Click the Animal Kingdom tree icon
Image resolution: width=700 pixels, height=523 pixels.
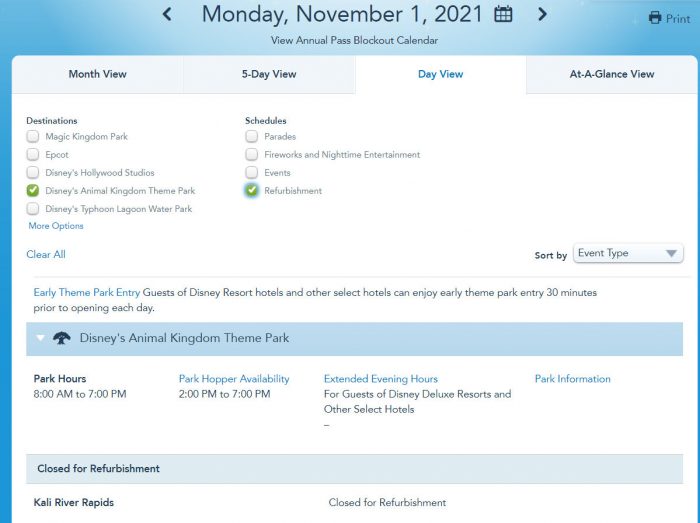point(61,338)
